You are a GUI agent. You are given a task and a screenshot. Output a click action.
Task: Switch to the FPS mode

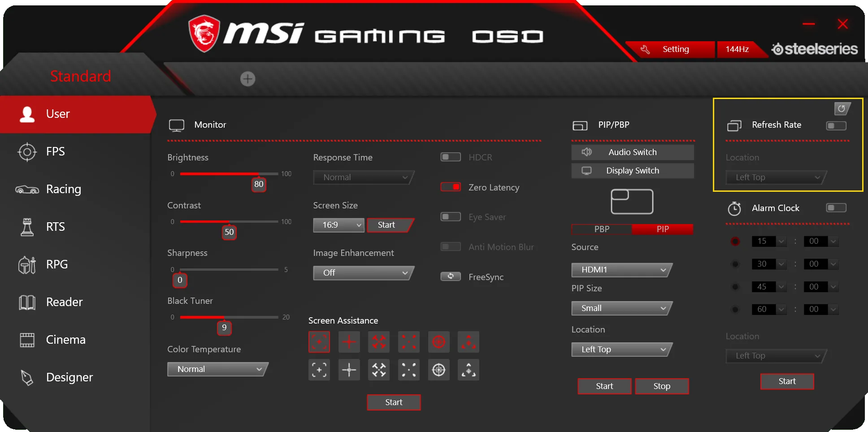coord(75,151)
